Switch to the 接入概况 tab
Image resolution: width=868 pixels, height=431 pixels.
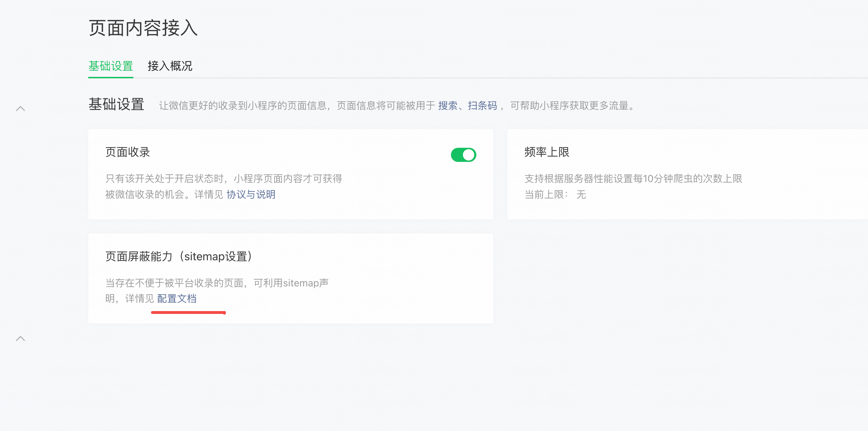click(x=170, y=66)
